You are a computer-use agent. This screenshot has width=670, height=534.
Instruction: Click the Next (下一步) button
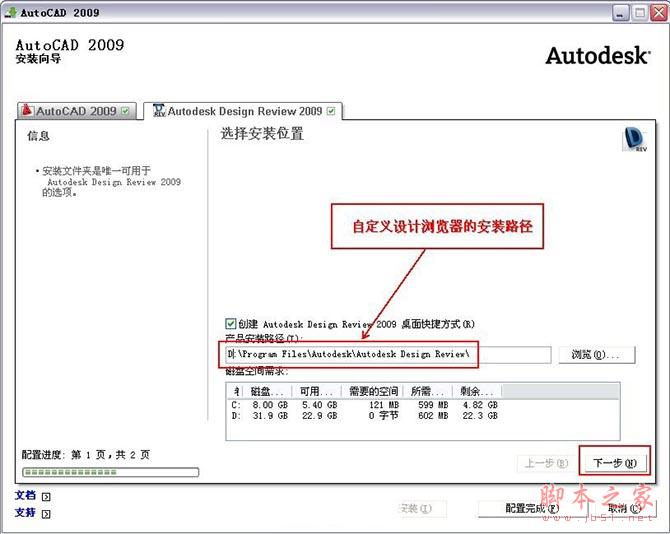pos(615,463)
